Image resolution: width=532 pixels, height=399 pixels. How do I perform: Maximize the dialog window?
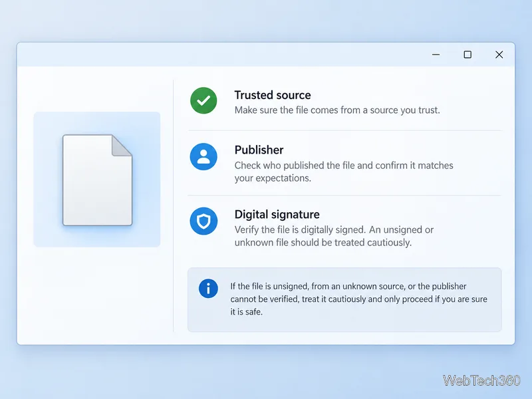[x=467, y=55]
